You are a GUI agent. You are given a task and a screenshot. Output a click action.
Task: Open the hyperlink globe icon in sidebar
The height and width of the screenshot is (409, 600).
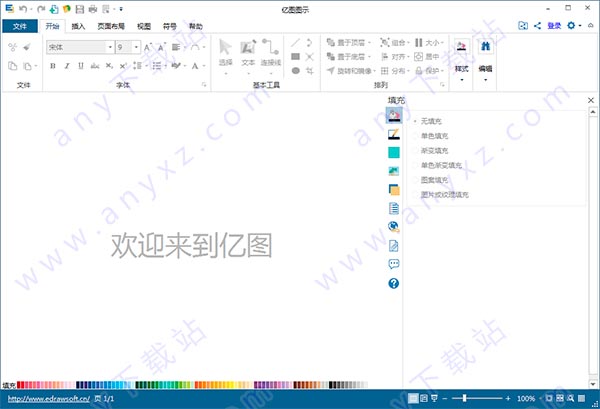pyautogui.click(x=394, y=226)
